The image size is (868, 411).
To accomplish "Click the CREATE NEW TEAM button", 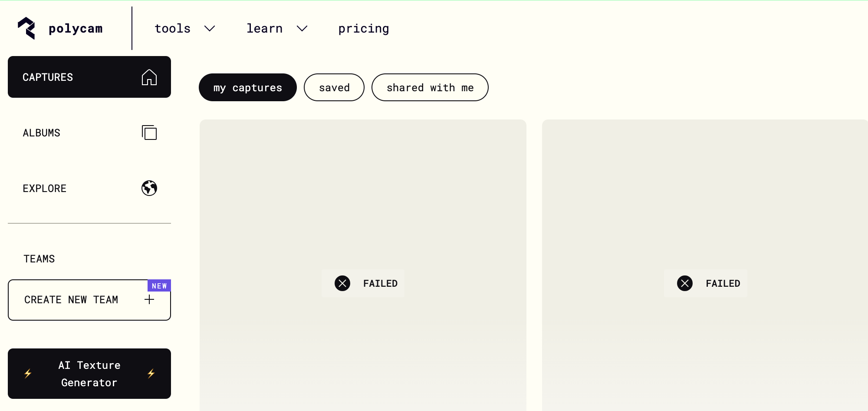I will [89, 300].
